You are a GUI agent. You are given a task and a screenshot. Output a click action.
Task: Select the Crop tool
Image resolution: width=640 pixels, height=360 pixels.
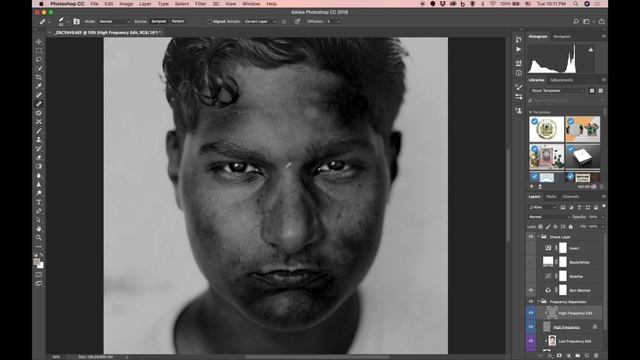pyautogui.click(x=39, y=78)
